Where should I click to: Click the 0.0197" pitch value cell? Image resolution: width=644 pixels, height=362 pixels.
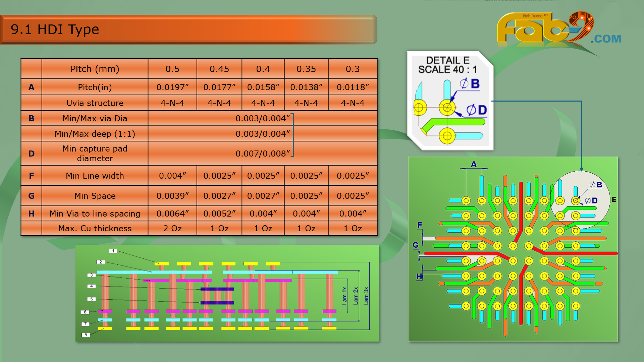coord(172,87)
